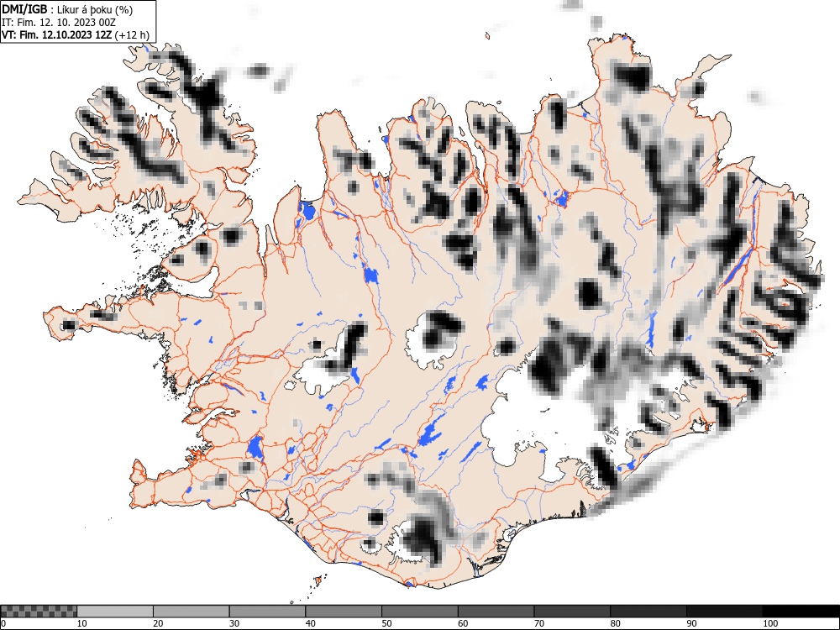840x630 pixels.
Task: Select the 'VT: Fim. 12.10.2023 12Z (+12 h)' line
Action: (x=76, y=34)
